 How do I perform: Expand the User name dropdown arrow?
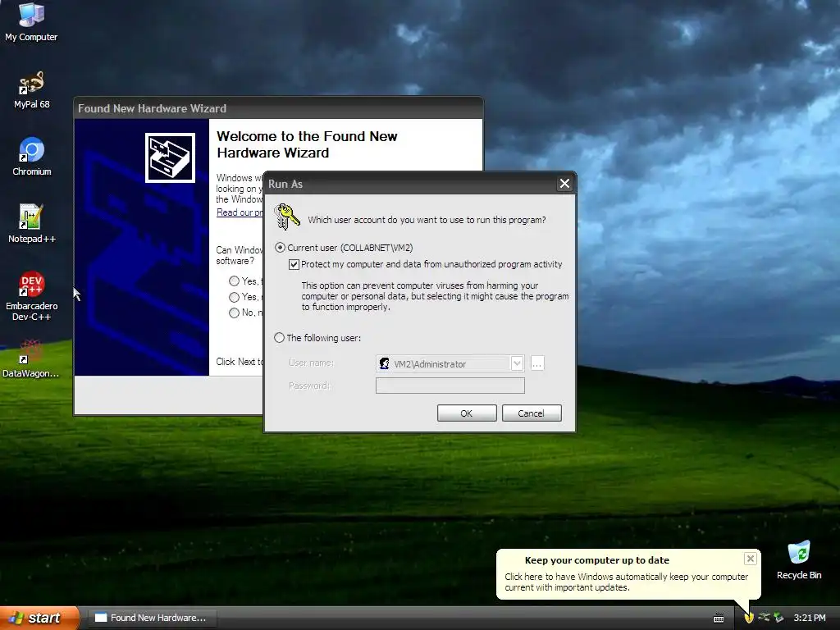click(517, 363)
